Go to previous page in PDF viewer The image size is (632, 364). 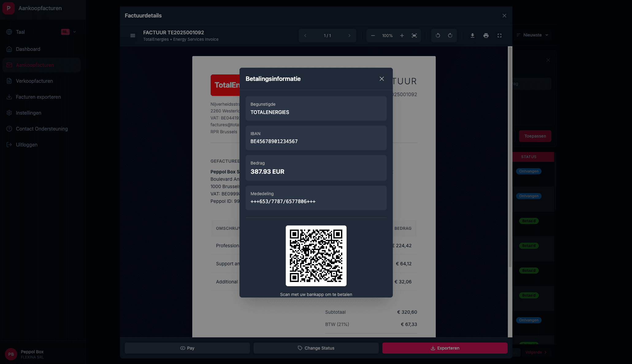pos(305,36)
